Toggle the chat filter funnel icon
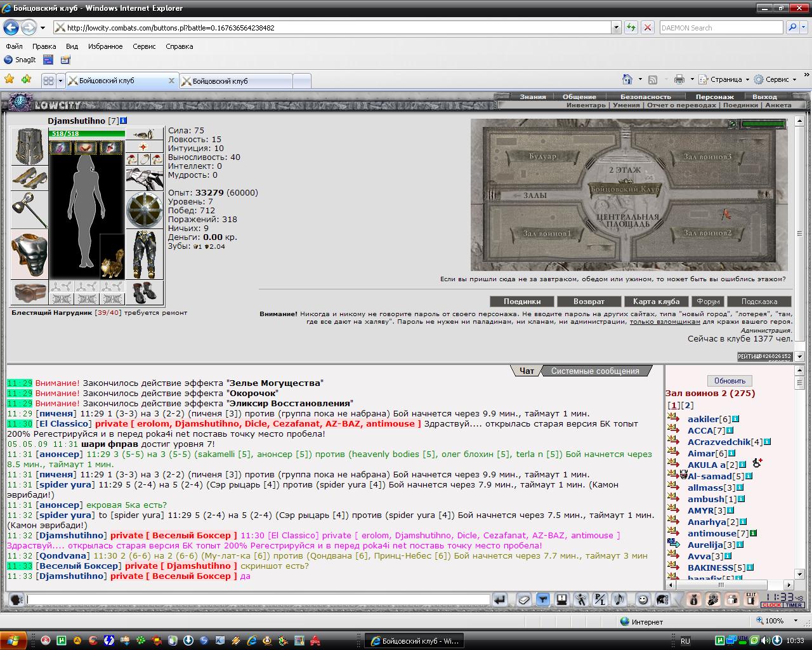This screenshot has height=650, width=812. (542, 599)
